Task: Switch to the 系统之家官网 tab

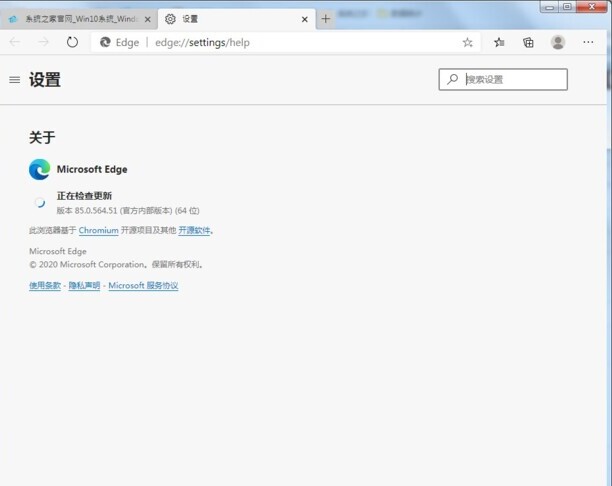Action: click(x=78, y=19)
